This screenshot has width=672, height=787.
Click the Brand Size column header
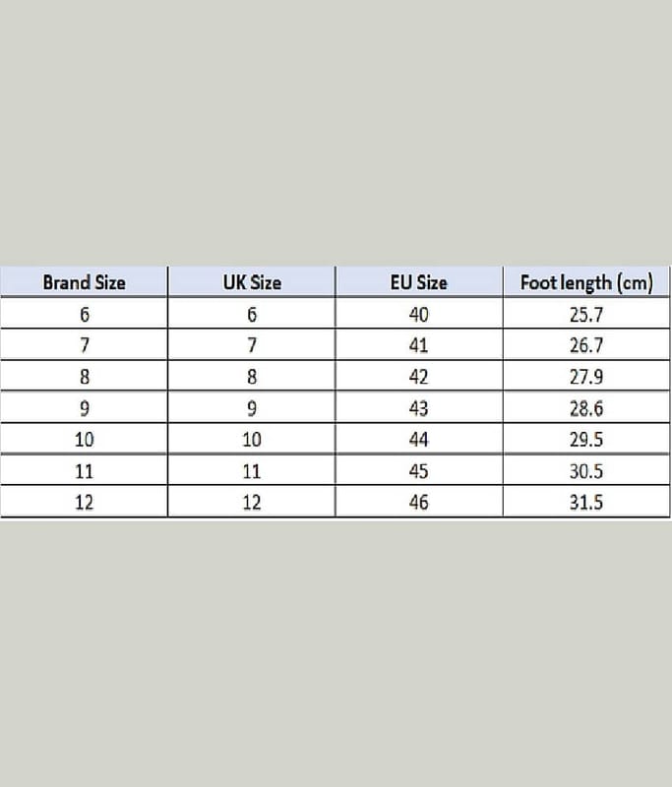coord(85,282)
